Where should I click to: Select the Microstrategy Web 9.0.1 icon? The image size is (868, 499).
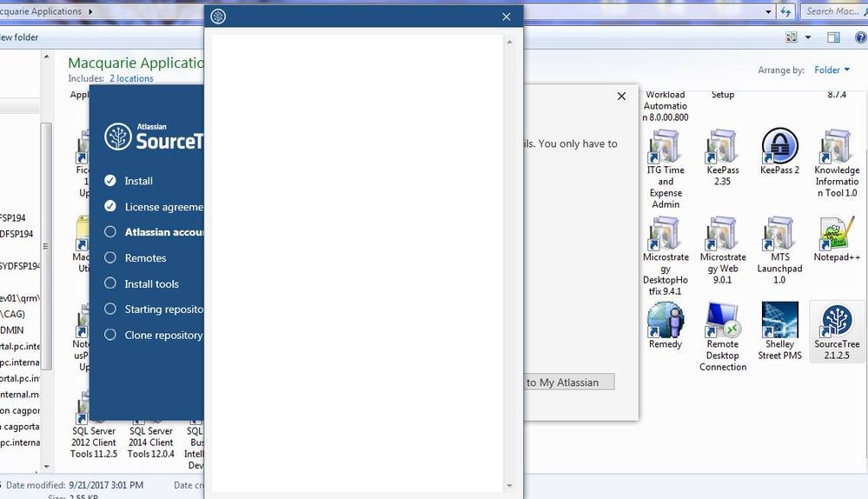(x=722, y=233)
